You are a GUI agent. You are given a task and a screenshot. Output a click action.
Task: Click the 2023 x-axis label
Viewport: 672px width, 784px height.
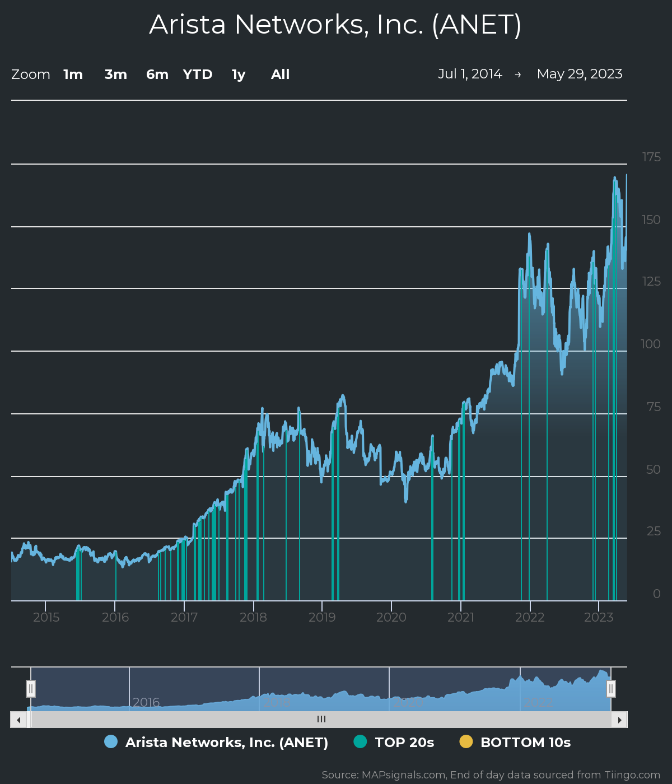(599, 617)
